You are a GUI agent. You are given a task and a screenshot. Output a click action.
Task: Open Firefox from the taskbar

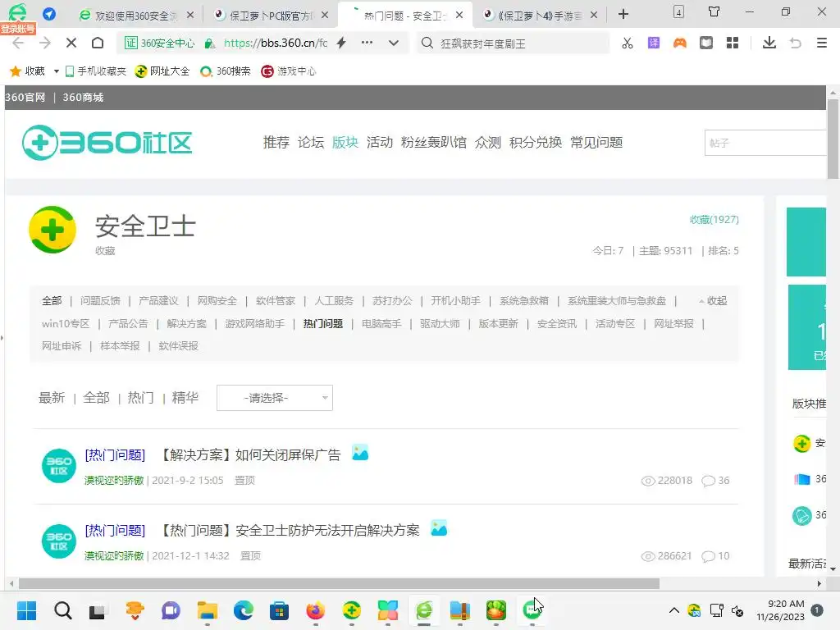click(x=316, y=610)
